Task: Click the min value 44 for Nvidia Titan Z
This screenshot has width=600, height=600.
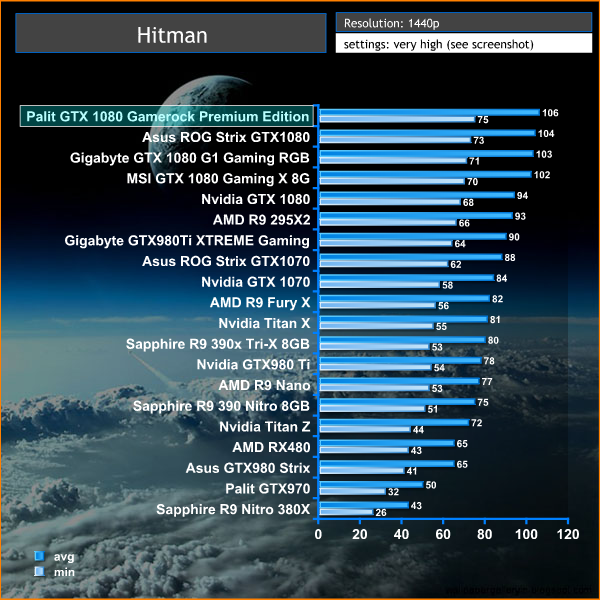Action: point(418,430)
